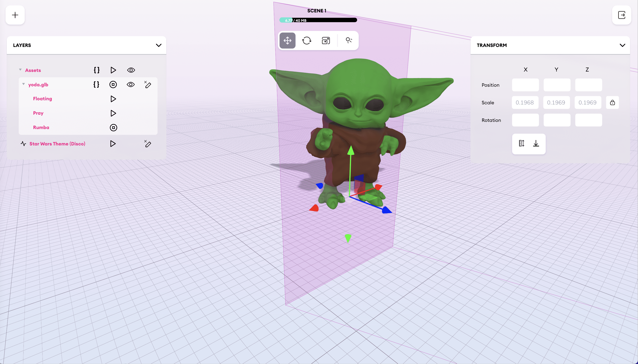
Task: Click the Scale X field 0.1968
Action: 525,102
